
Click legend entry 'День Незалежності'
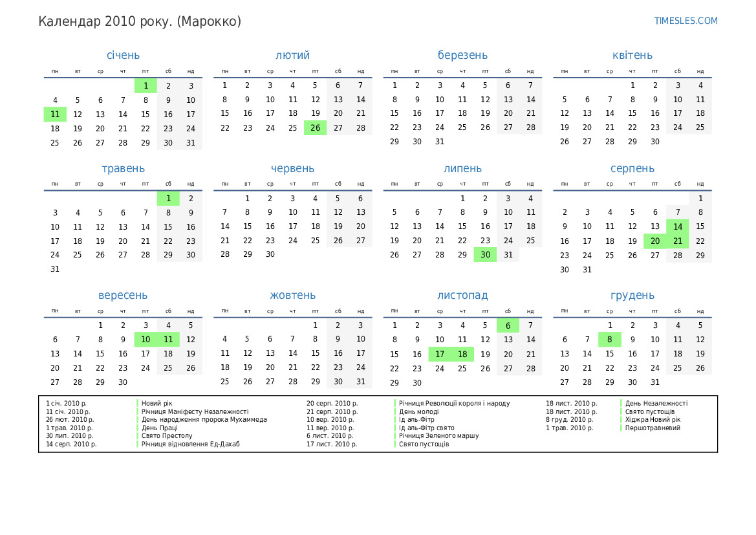point(656,403)
